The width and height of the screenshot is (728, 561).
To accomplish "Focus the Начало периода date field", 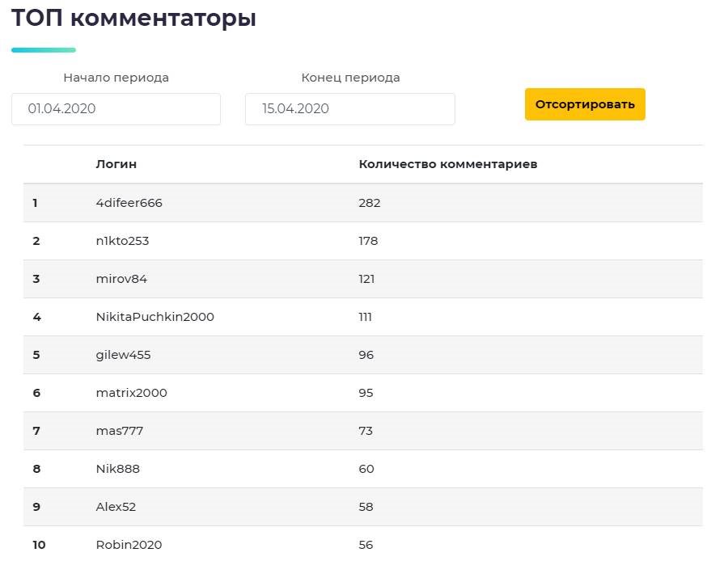I will click(x=116, y=109).
